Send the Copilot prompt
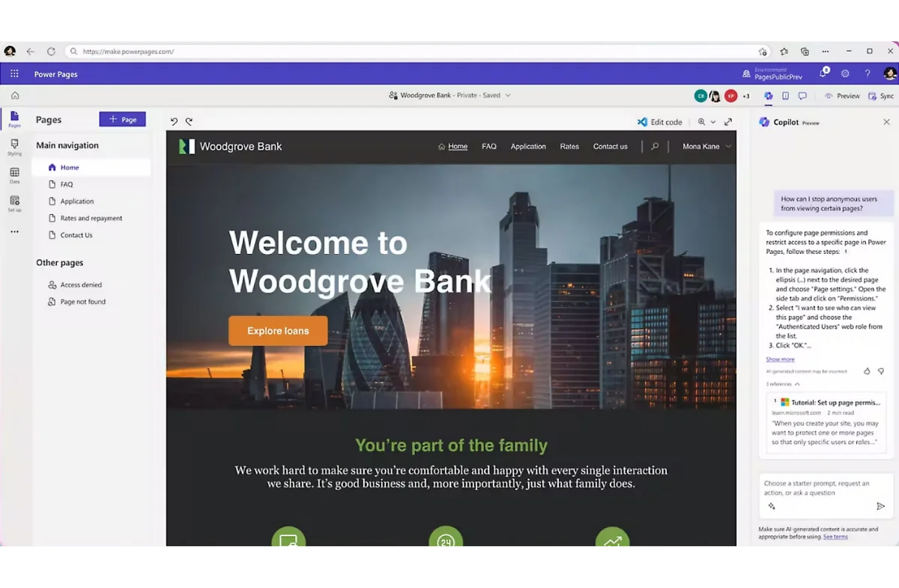 [881, 506]
